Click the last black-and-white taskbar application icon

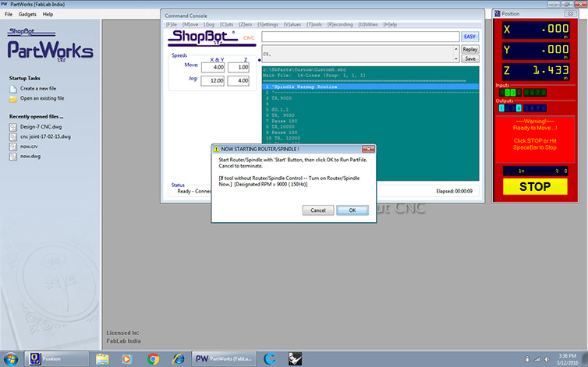[x=295, y=359]
